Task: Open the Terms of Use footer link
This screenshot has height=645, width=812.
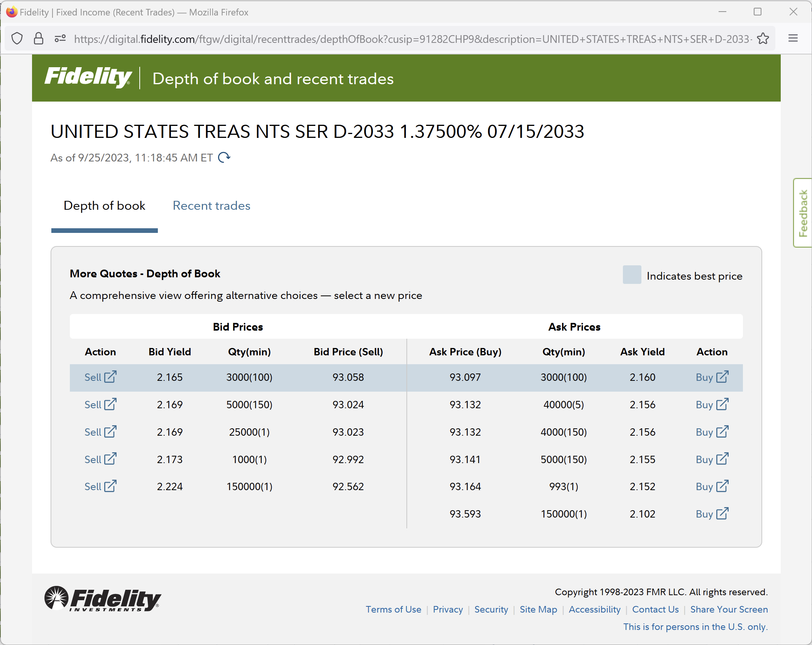Action: coord(393,609)
